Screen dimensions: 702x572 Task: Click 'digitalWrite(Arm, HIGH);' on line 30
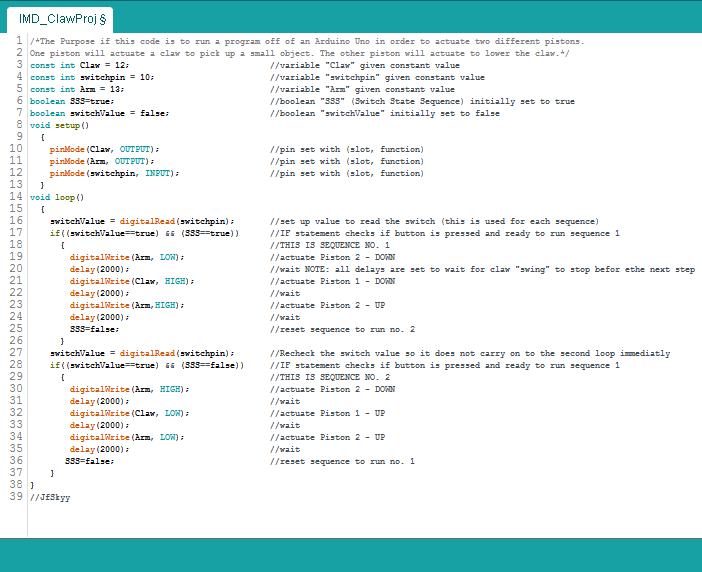coord(129,390)
